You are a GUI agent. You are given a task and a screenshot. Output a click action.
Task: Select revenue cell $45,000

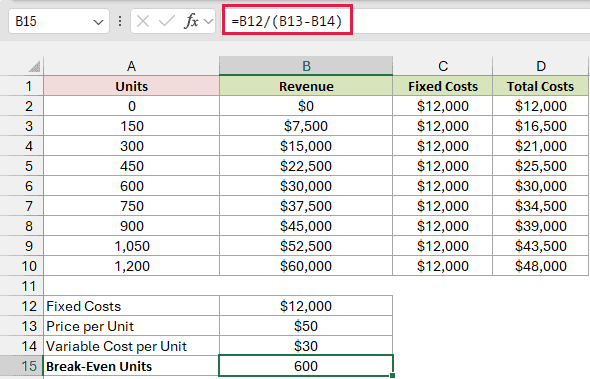pos(306,226)
